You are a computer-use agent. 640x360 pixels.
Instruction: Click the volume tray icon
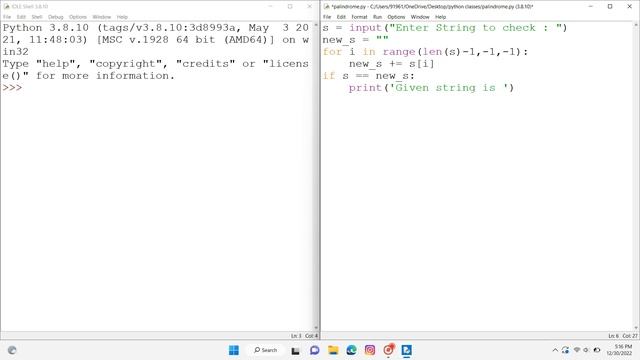586,350
